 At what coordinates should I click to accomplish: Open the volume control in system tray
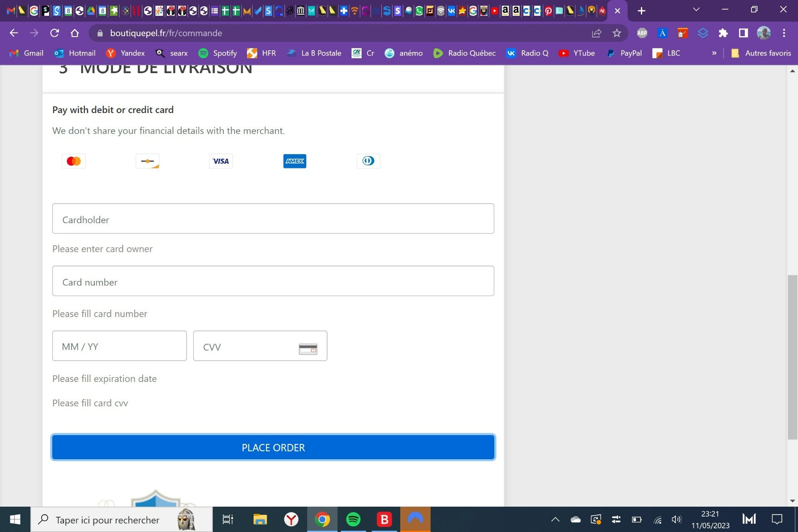tap(676, 520)
